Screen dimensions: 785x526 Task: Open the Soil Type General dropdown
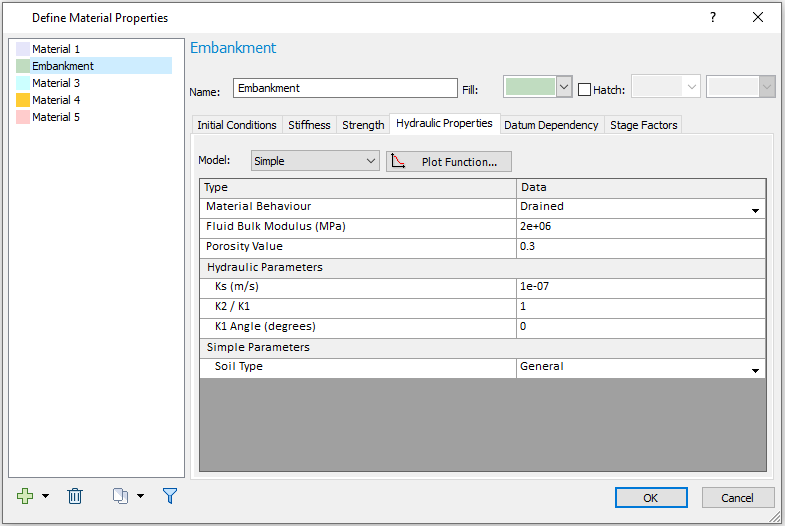coord(755,370)
